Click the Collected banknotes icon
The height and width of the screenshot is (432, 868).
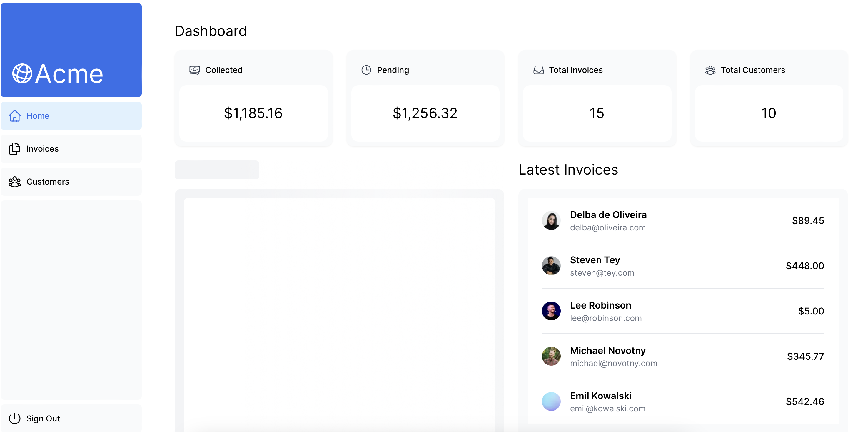tap(194, 70)
